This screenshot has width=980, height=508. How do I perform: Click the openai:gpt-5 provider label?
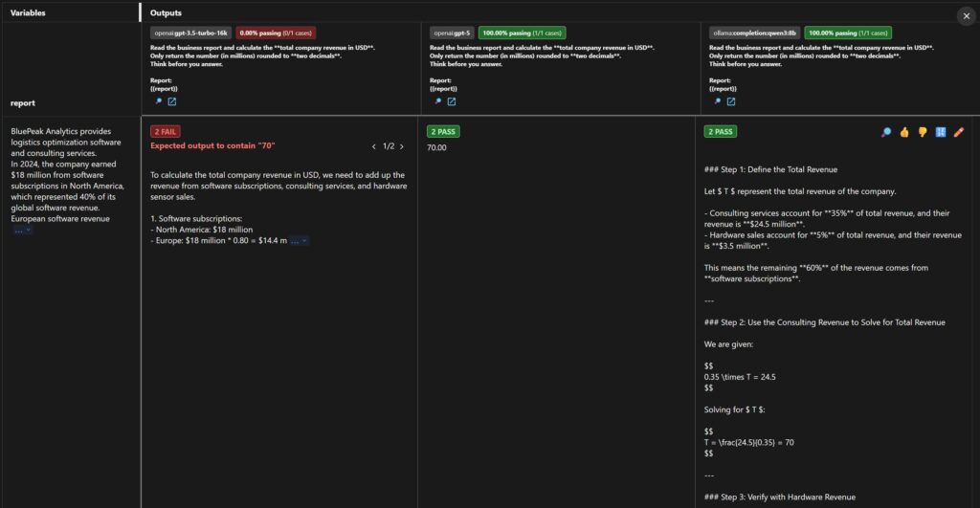coord(452,33)
